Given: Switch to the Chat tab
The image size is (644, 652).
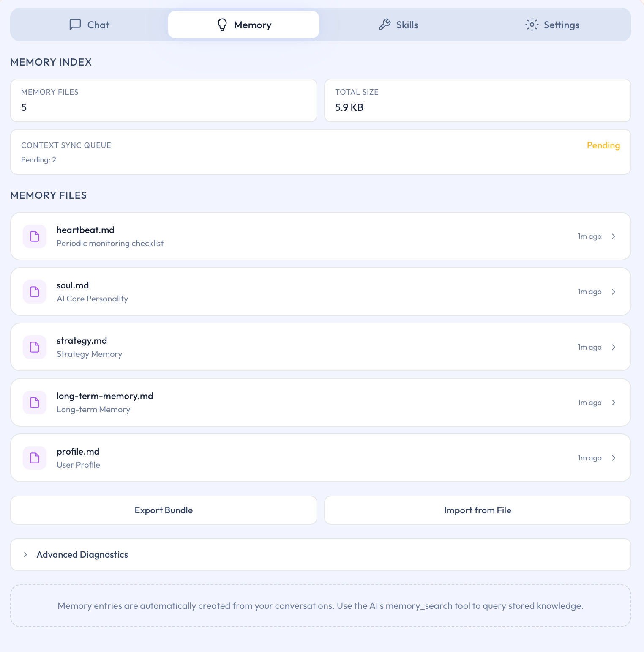Looking at the screenshot, I should (x=89, y=25).
